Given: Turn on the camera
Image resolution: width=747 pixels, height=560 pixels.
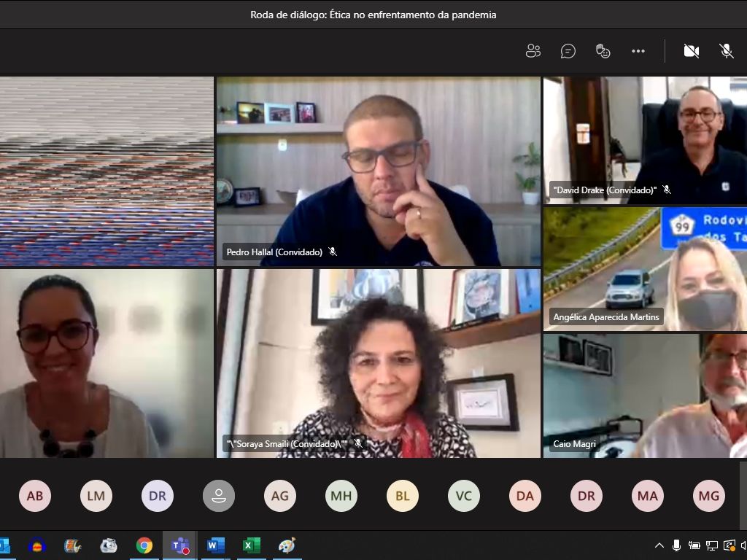Looking at the screenshot, I should coord(691,51).
